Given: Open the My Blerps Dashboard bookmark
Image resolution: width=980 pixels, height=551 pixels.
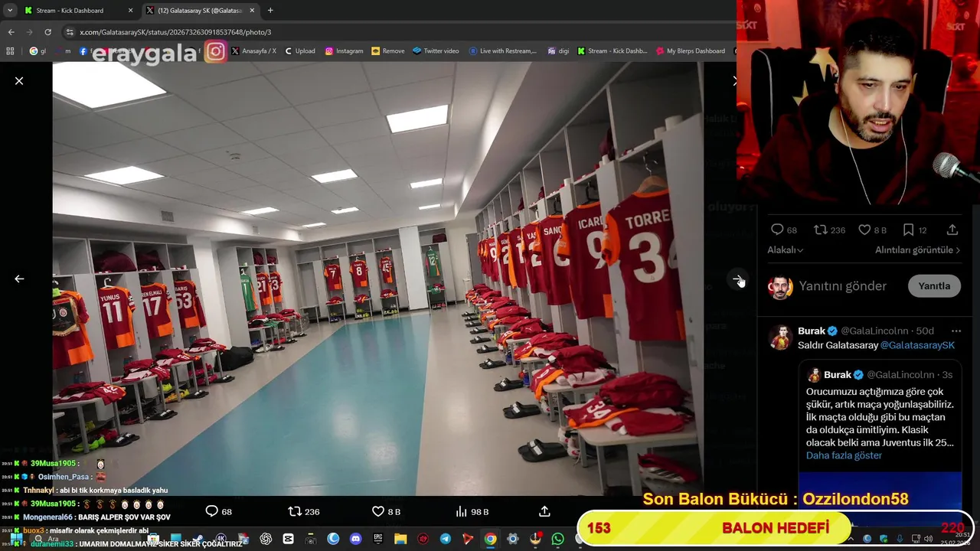Looking at the screenshot, I should coord(691,51).
